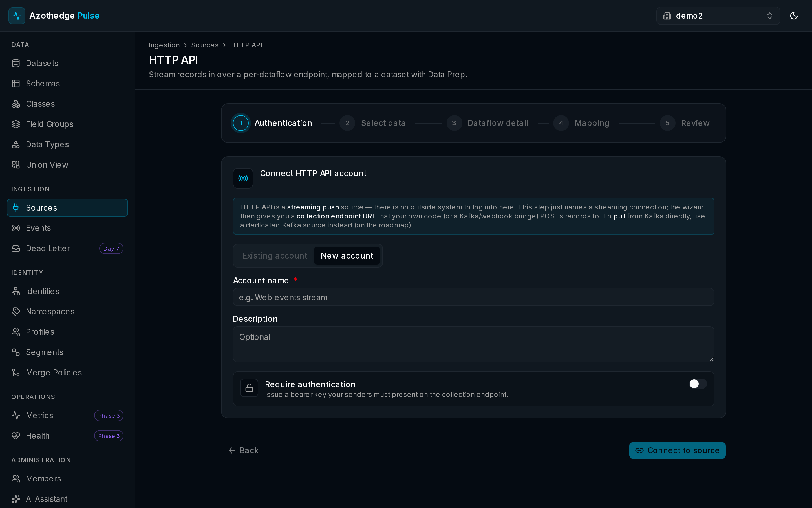
Task: Click the Profiles people icon
Action: (16, 332)
